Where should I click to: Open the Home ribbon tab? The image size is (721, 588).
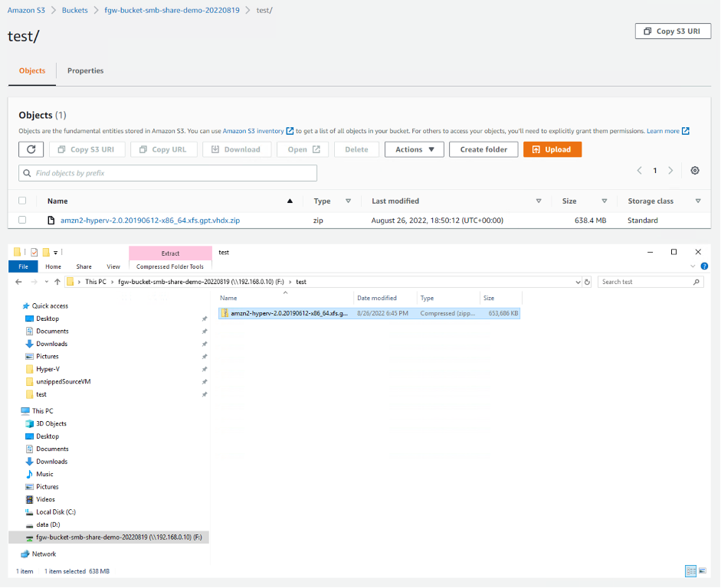pyautogui.click(x=52, y=266)
